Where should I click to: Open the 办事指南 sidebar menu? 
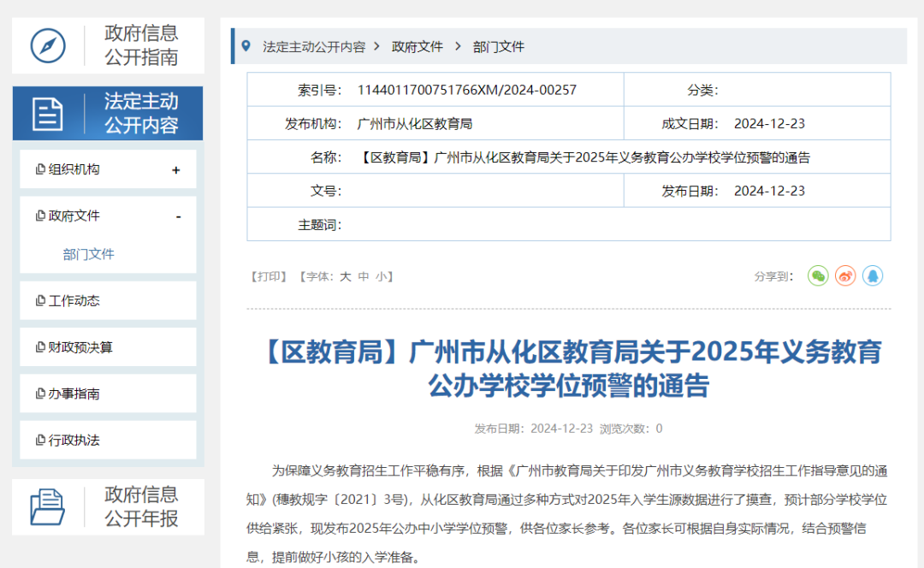tap(74, 393)
